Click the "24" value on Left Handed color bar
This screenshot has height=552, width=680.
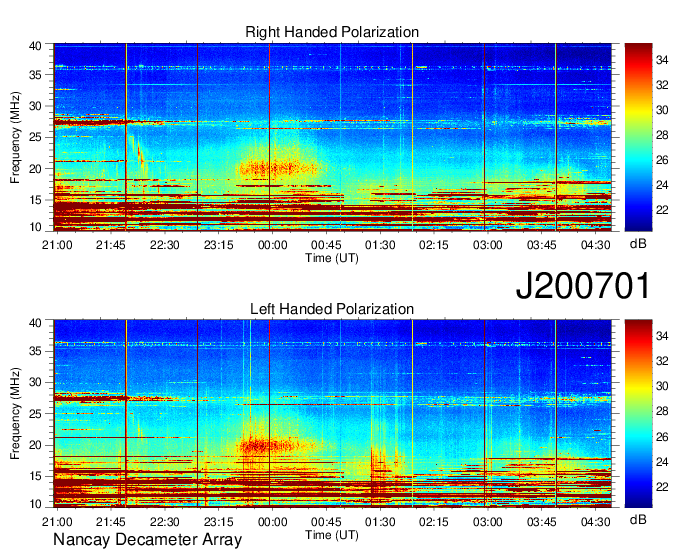tap(662, 462)
